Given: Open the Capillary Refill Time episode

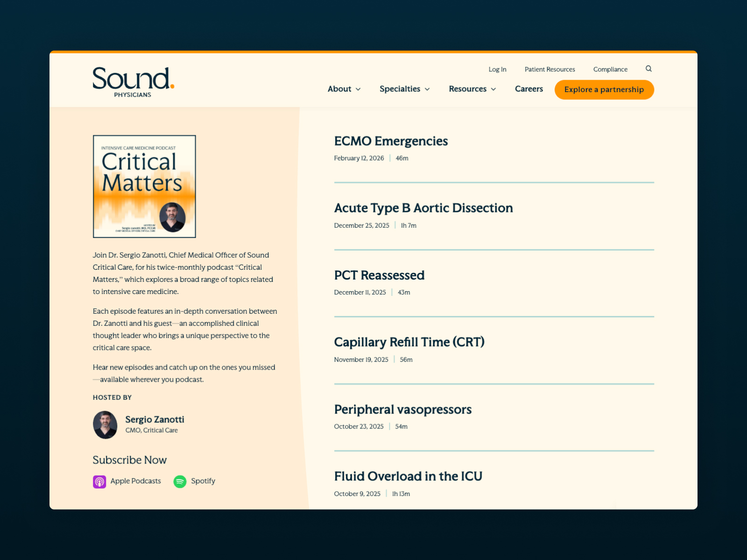Looking at the screenshot, I should coord(409,342).
